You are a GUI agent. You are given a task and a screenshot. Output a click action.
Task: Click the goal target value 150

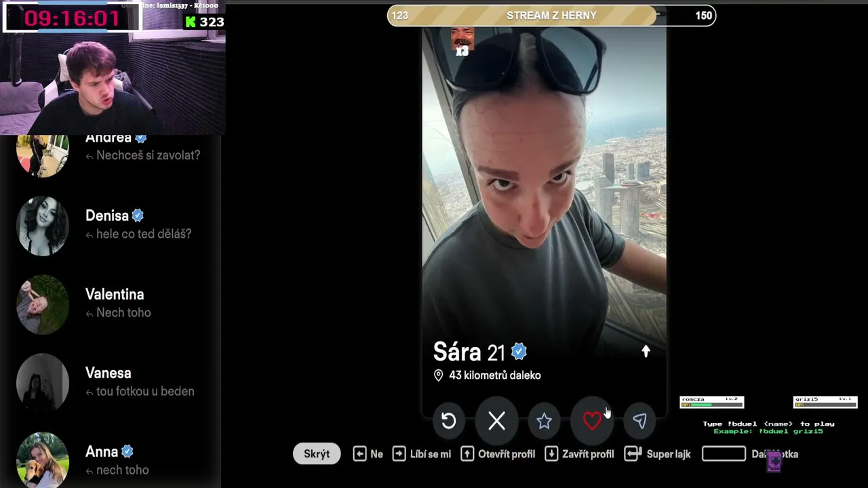(x=704, y=16)
